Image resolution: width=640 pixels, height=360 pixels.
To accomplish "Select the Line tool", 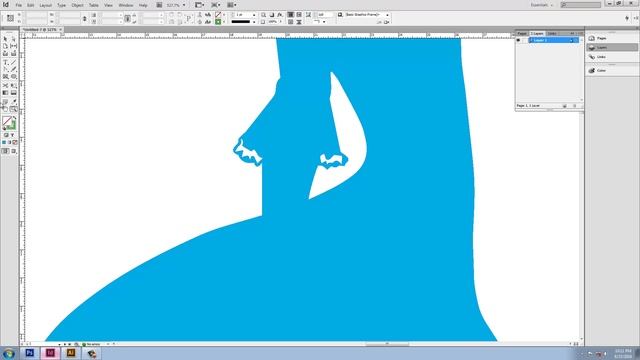I will (x=13, y=63).
